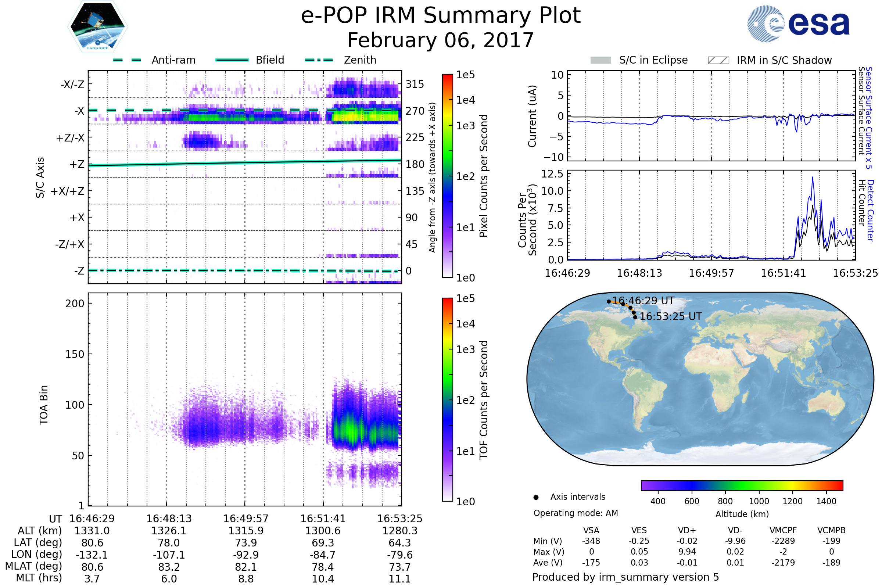Click the 16:46:29 UT track start label
The width and height of the screenshot is (882, 588).
coord(643,301)
